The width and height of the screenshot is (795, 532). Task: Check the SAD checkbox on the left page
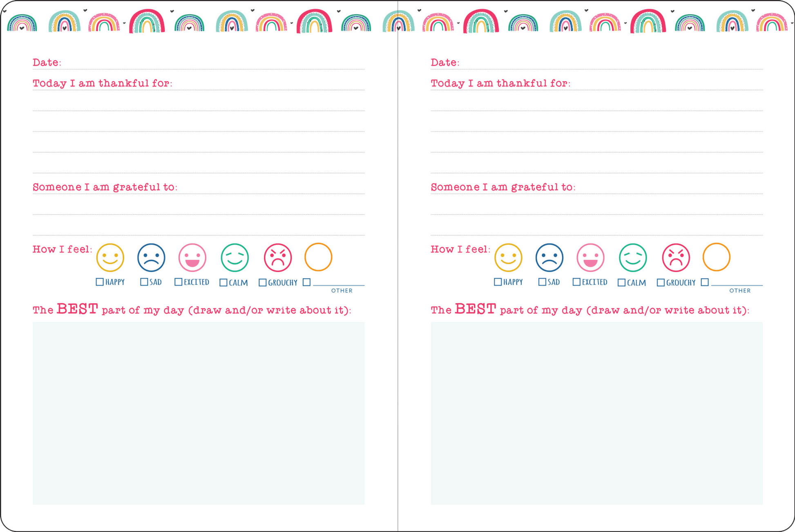(144, 282)
